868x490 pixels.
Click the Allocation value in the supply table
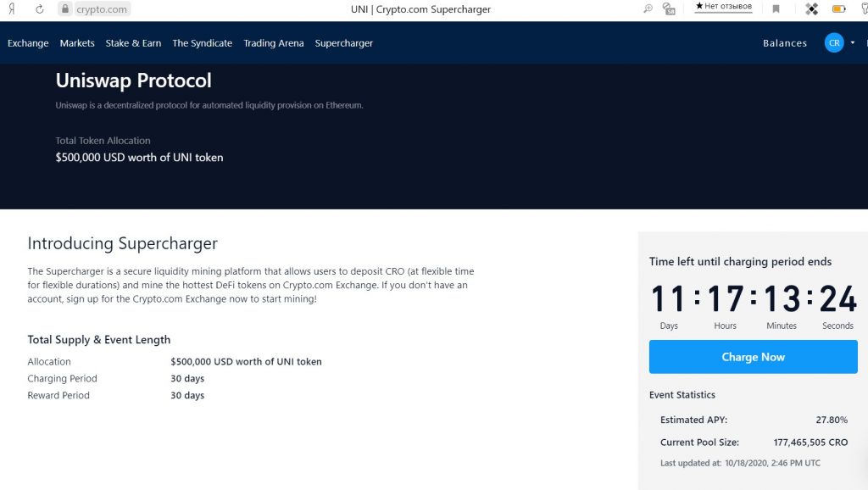click(x=246, y=361)
